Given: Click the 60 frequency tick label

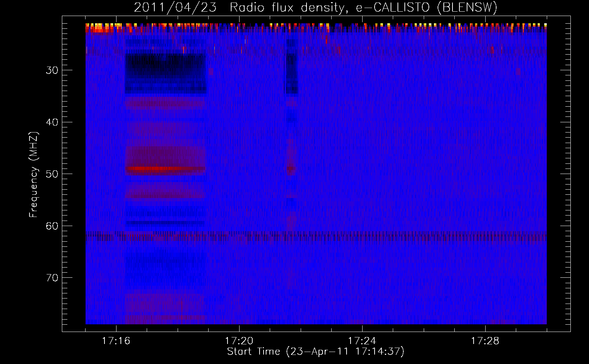Looking at the screenshot, I should tap(52, 226).
